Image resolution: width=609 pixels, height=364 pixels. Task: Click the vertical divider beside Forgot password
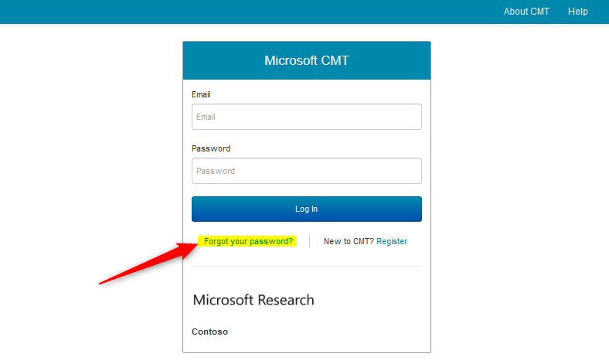pos(309,241)
